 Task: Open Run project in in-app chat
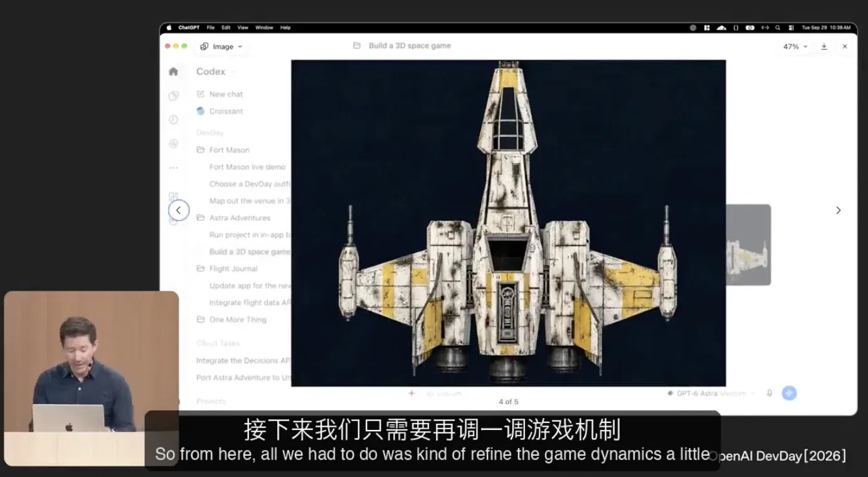tap(250, 235)
